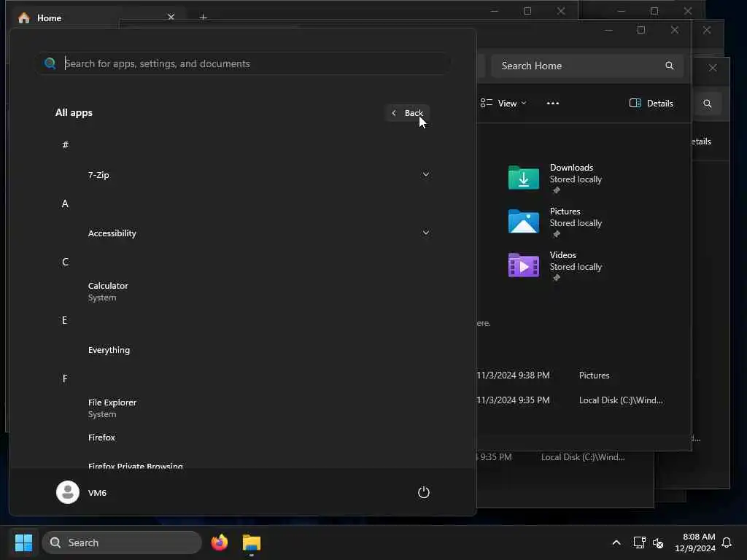Select the # letter header

pyautogui.click(x=65, y=145)
